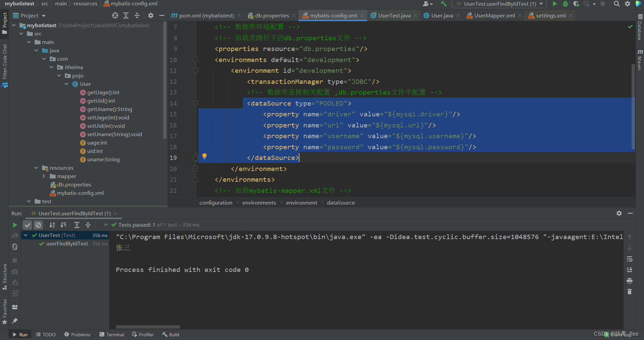This screenshot has width=644, height=340.
Task: Hide the Project tool window
Action: coord(162,15)
